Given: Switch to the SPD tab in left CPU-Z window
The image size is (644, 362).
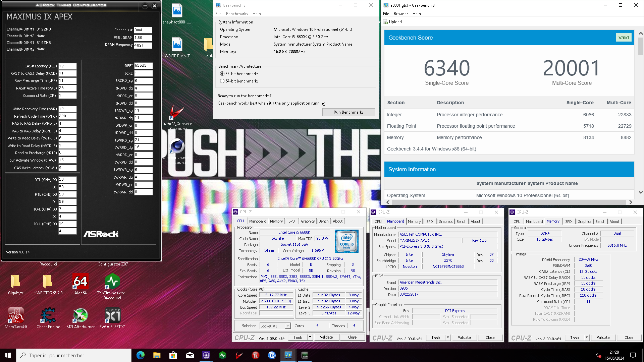Looking at the screenshot, I should [x=292, y=221].
